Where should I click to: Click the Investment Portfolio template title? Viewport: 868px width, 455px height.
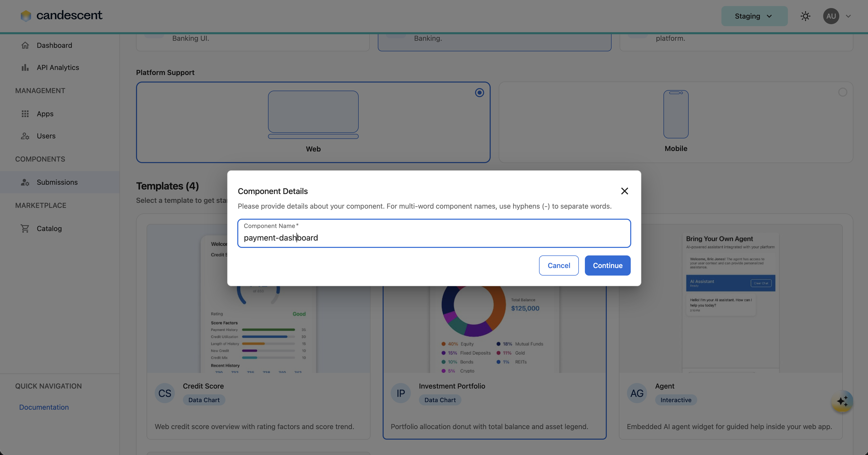tap(452, 386)
